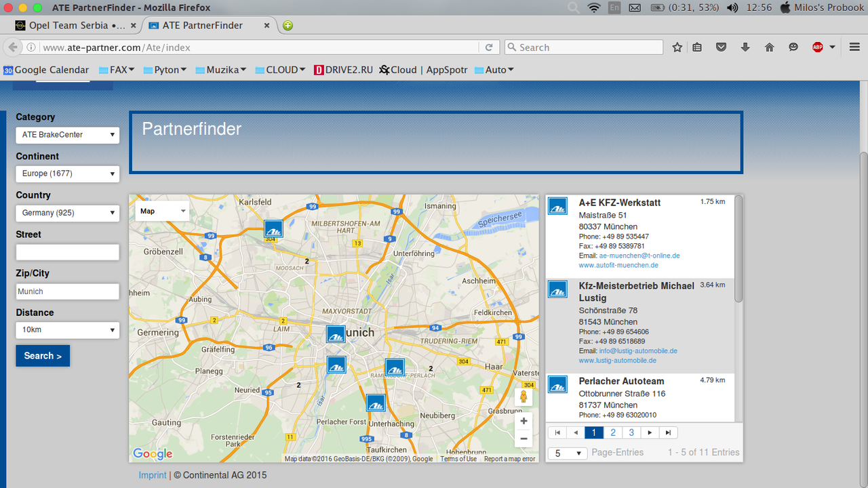Reload the page in Firefox
The image size is (868, 488).
[488, 47]
